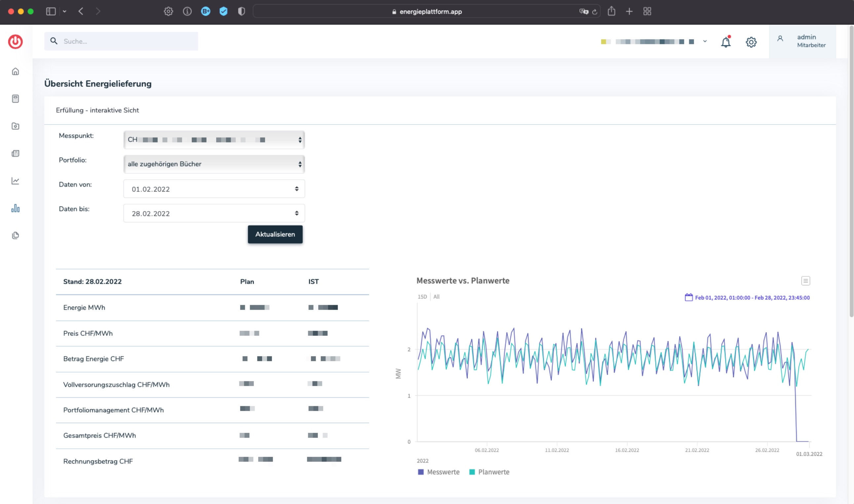Open the admin Mitarbeiter user menu
Screen dimensions: 854x504
(802, 41)
